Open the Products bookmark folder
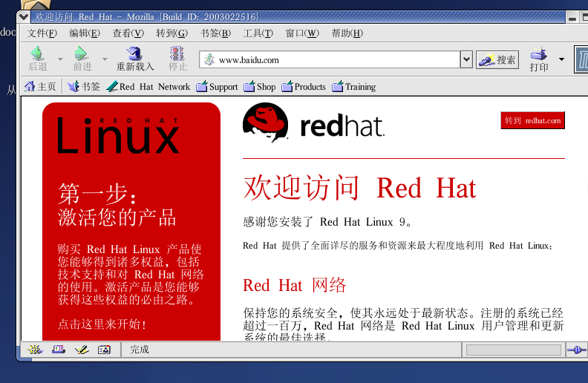The image size is (588, 383). click(x=304, y=87)
